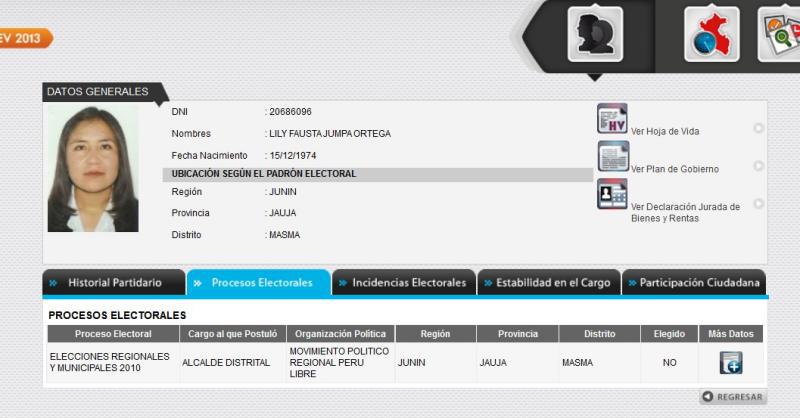Click the Cargo al que Postuló column header
This screenshot has height=418, width=800.
pos(233,334)
